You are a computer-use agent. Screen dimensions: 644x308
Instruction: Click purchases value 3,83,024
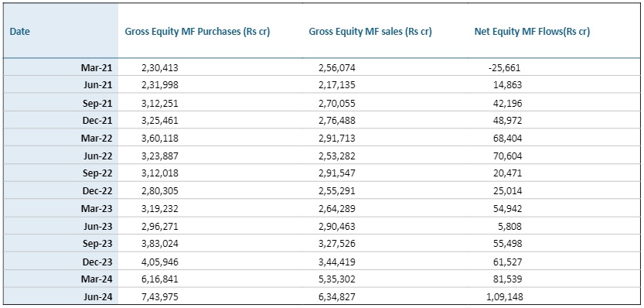(x=160, y=244)
